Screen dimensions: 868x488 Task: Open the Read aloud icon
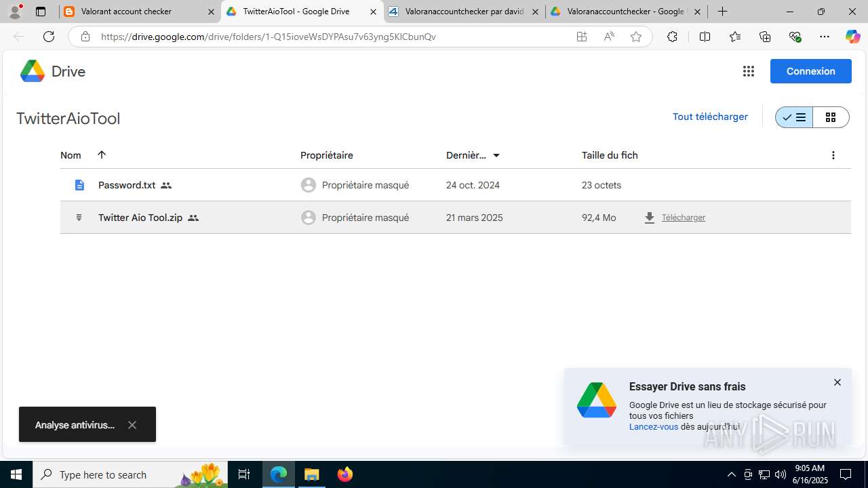click(609, 37)
